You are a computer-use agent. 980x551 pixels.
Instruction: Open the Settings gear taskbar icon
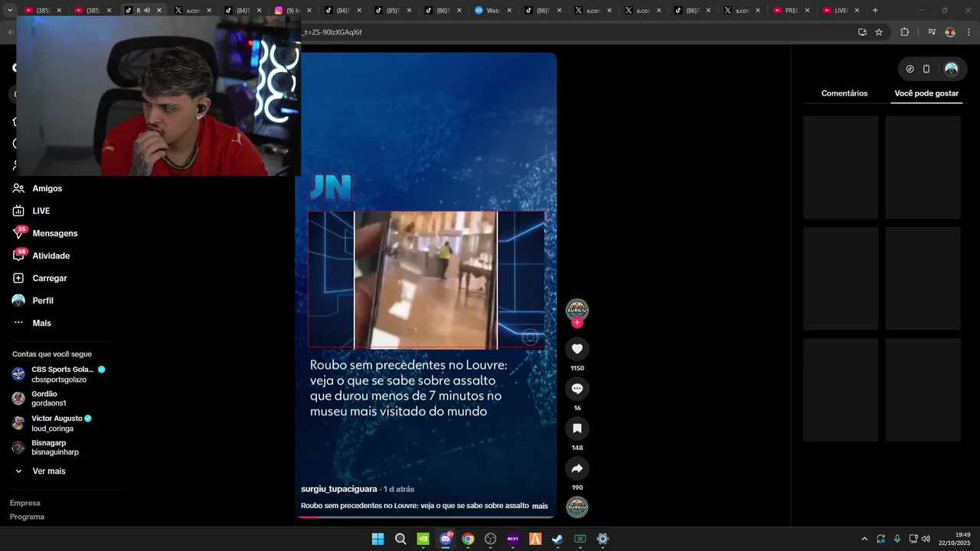pyautogui.click(x=603, y=539)
